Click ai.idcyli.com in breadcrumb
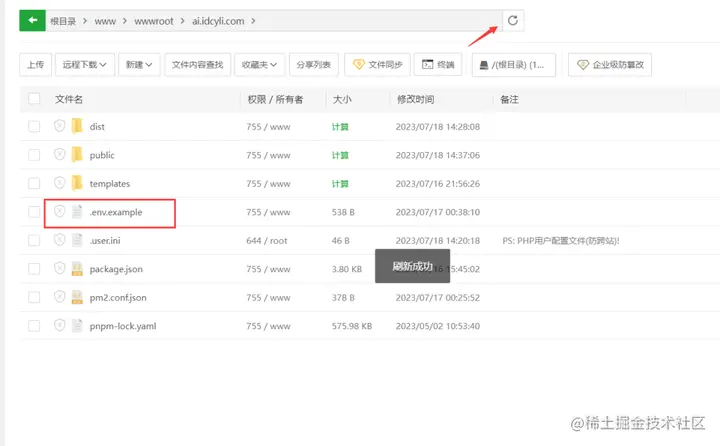Viewport: 720px width, 446px height. 218,21
